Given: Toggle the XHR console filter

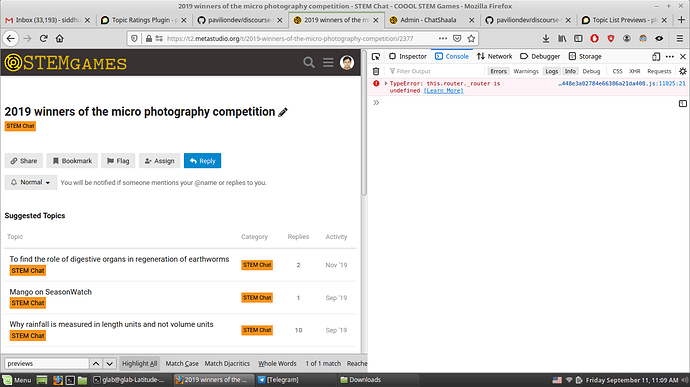Looking at the screenshot, I should tap(635, 71).
